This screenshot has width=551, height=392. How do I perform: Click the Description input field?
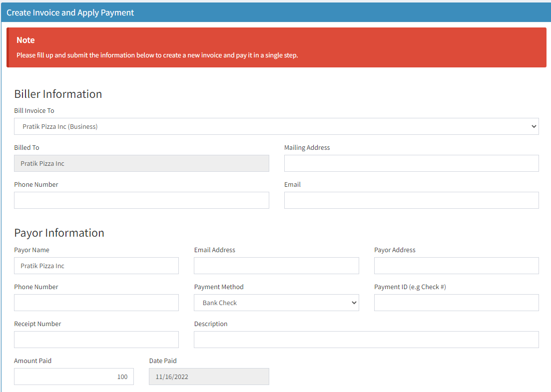(x=366, y=340)
